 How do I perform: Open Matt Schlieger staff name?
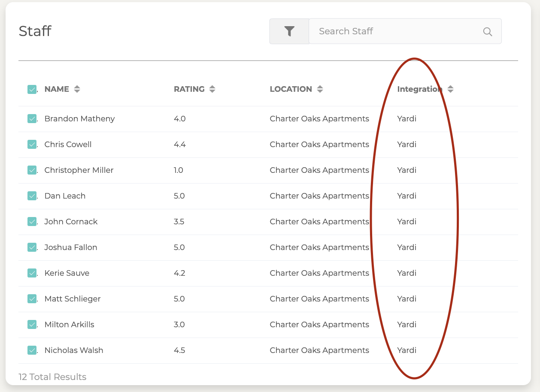[73, 299]
